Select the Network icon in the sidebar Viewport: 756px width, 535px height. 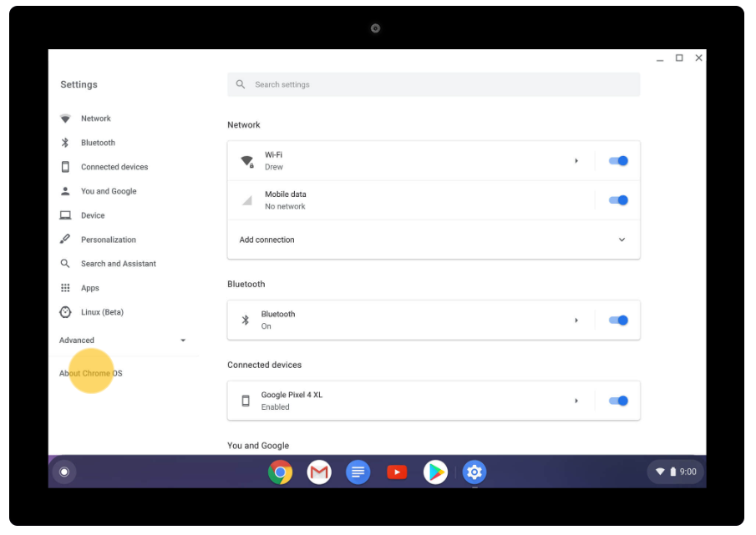pyautogui.click(x=65, y=118)
